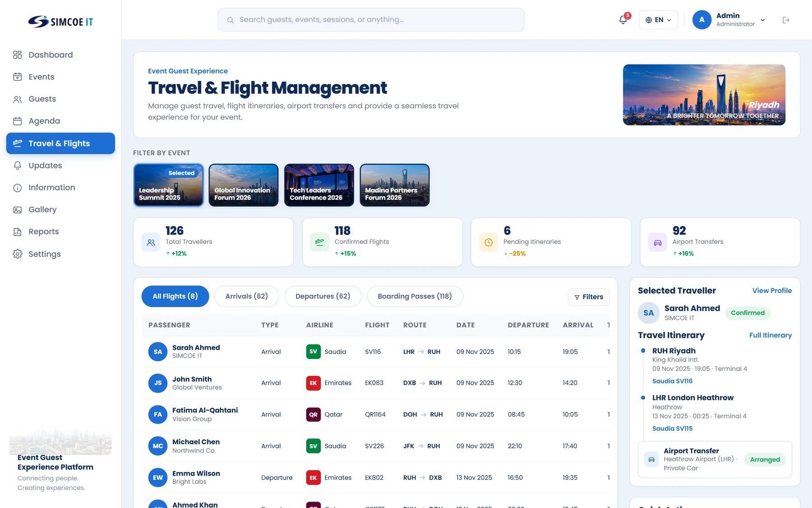Click the Airport Transfer car icon in panel

click(651, 459)
